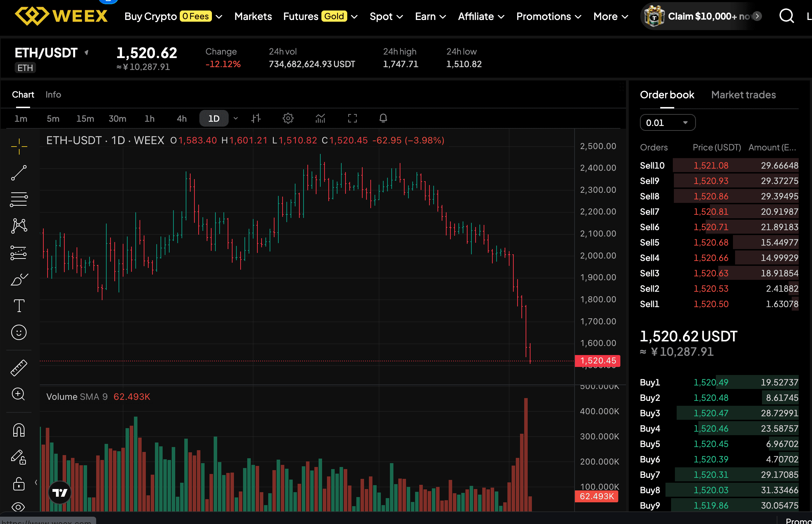Expand the Earn menu

point(430,16)
